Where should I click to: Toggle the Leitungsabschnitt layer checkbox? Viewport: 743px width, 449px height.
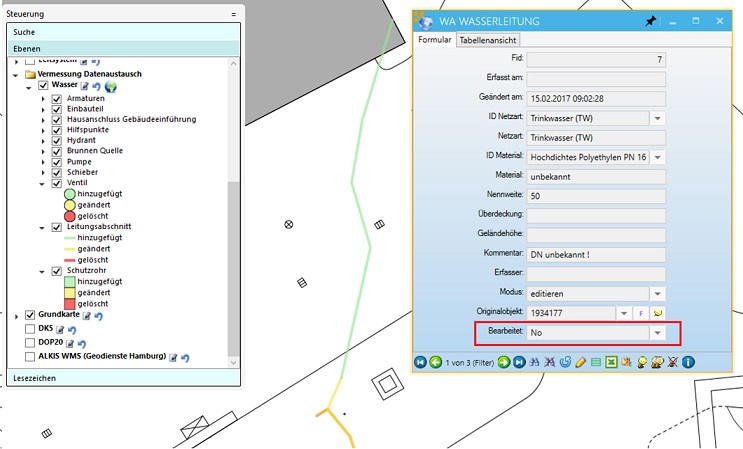pos(57,227)
